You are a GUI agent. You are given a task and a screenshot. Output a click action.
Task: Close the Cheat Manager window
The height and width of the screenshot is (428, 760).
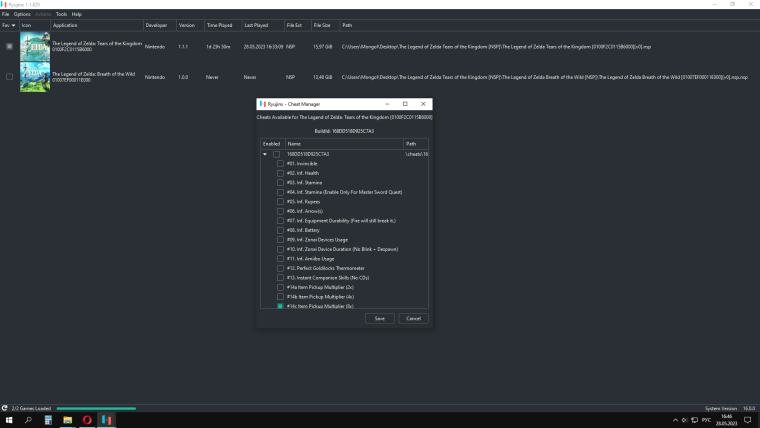click(x=423, y=104)
